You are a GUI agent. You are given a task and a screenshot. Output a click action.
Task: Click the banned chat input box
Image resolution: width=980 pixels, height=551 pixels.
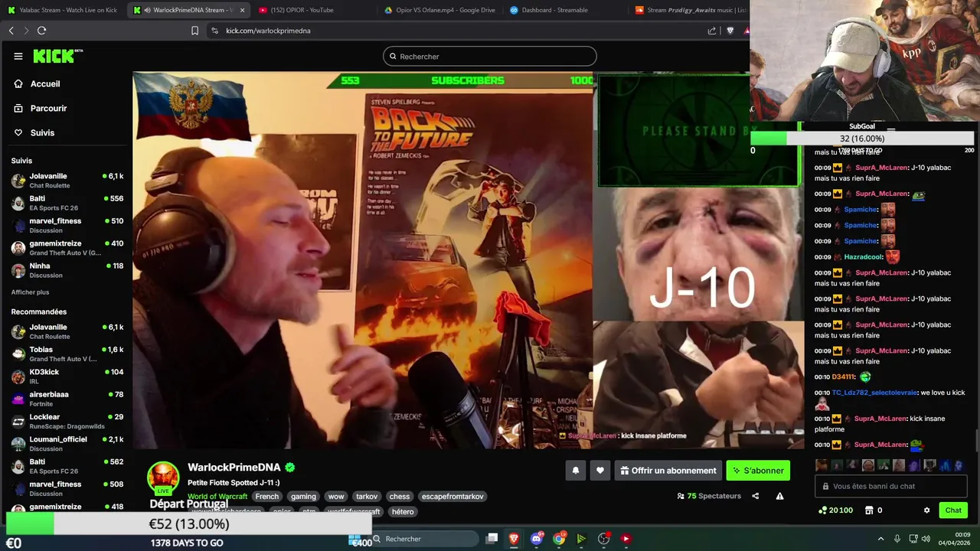pos(891,486)
